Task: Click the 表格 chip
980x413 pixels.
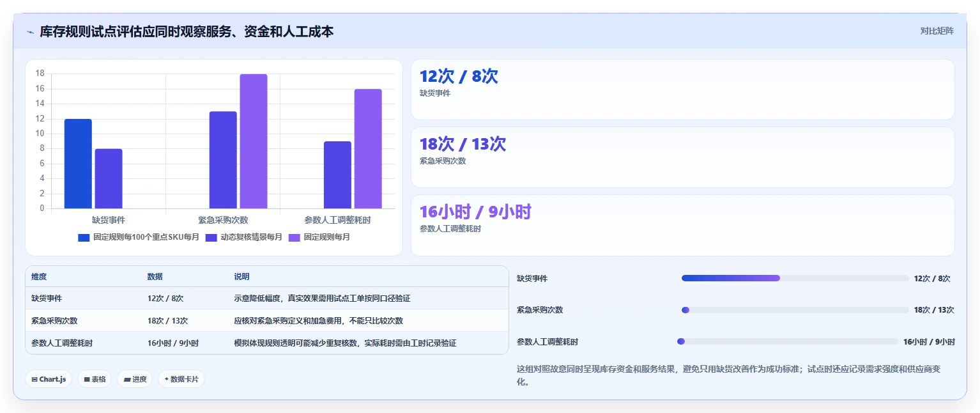Action: 95,379
